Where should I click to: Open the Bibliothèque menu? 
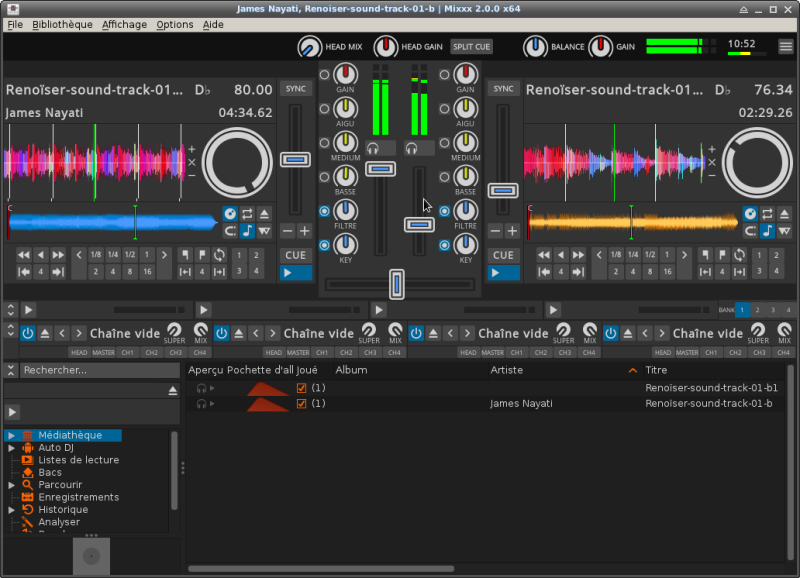coord(62,24)
